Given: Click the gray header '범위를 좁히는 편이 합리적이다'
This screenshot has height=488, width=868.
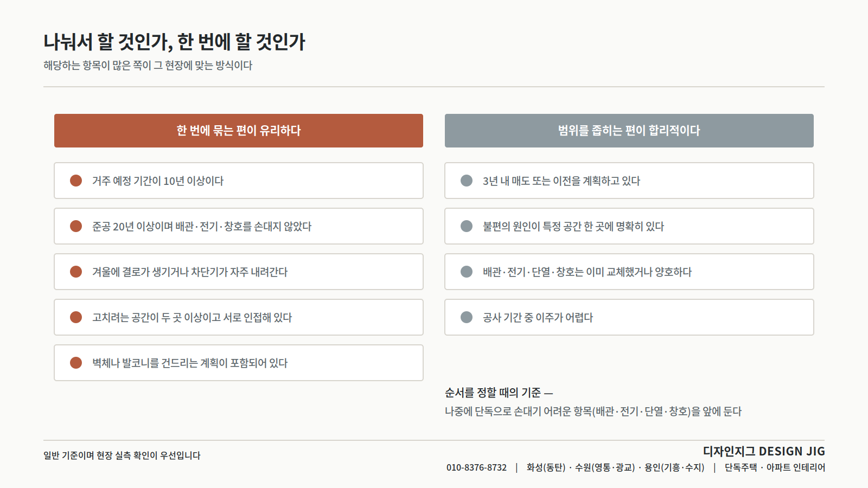Looking at the screenshot, I should [x=629, y=131].
